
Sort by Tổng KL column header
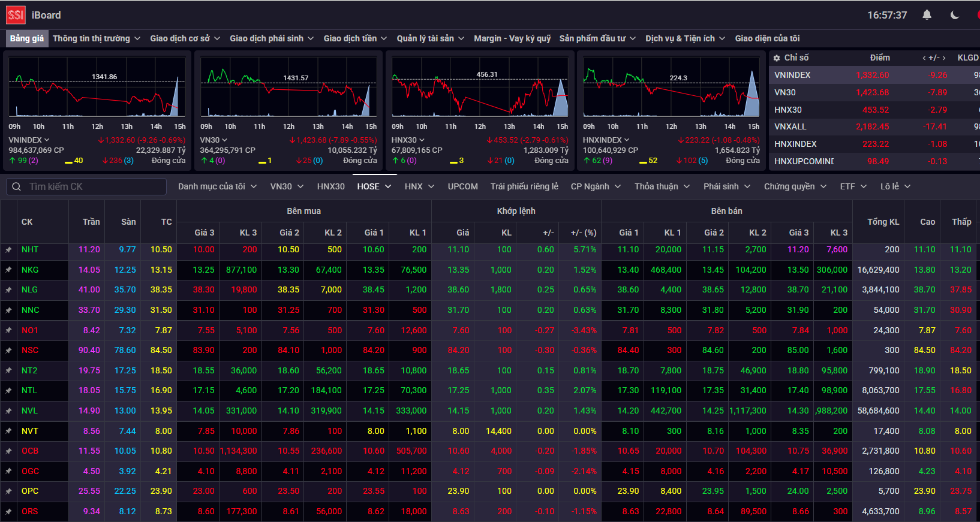(883, 222)
